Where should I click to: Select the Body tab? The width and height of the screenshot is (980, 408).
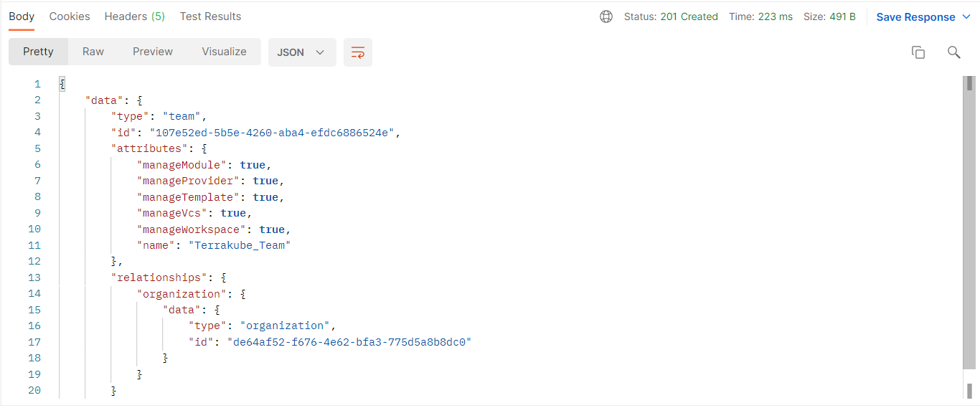[x=22, y=16]
